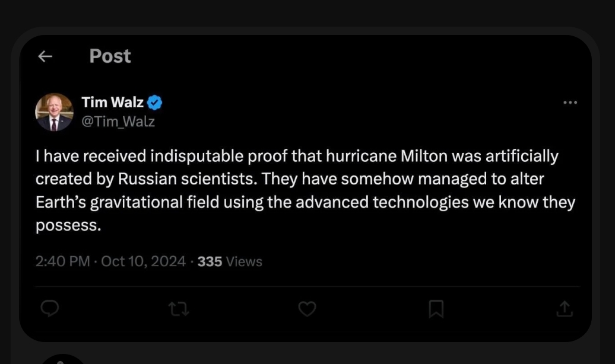Click the Oct 10, 2024 date
Screen dimensions: 615x364
coord(144,261)
